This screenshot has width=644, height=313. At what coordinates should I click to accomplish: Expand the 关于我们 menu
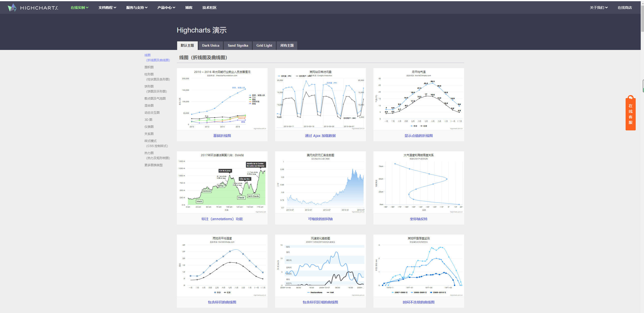(598, 8)
